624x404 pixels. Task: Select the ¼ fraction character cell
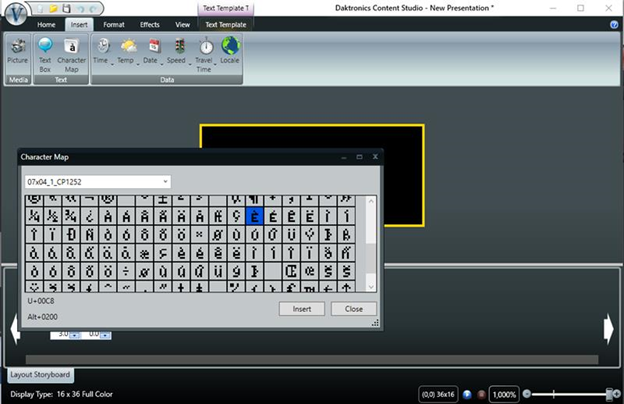coord(34,217)
